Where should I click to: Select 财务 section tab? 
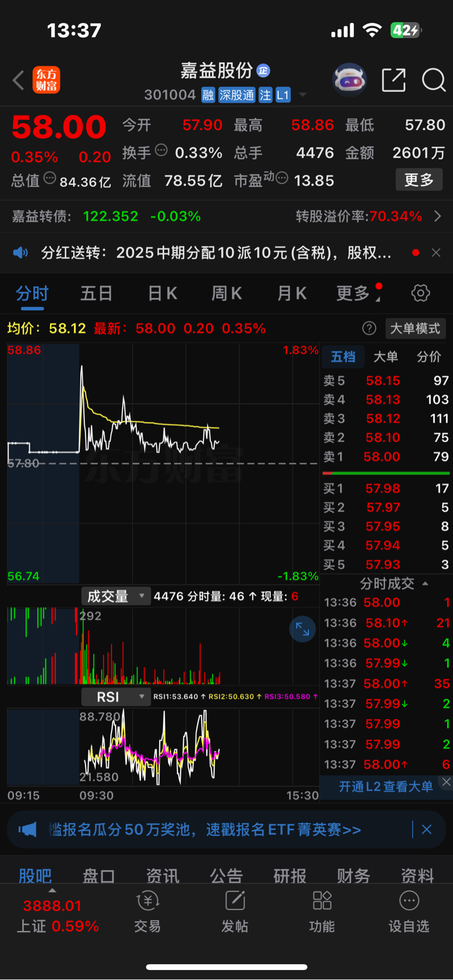353,876
